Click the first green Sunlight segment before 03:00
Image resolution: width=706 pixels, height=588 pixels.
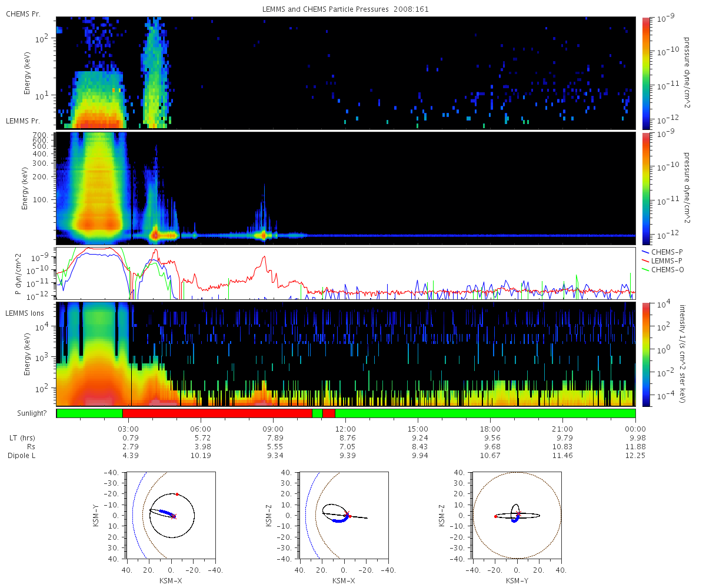pos(89,413)
